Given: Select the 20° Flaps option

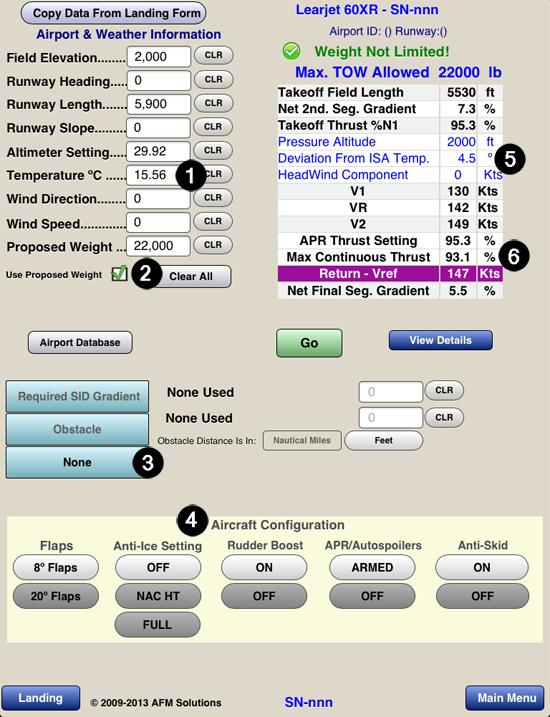Looking at the screenshot, I should (56, 596).
